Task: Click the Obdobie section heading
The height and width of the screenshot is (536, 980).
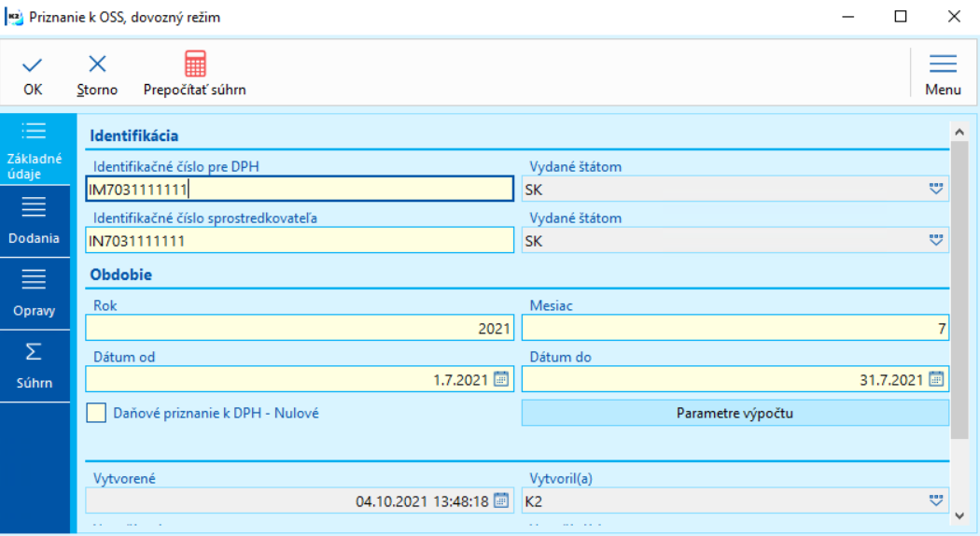Action: (x=120, y=275)
